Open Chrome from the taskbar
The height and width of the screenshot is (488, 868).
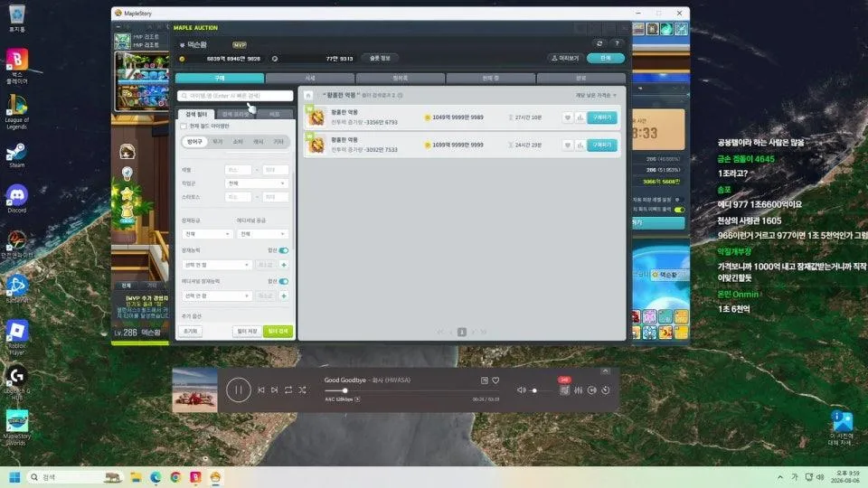click(x=175, y=477)
